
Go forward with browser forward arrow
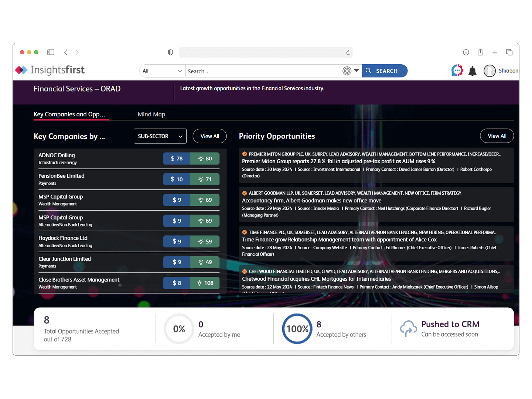tap(77, 52)
